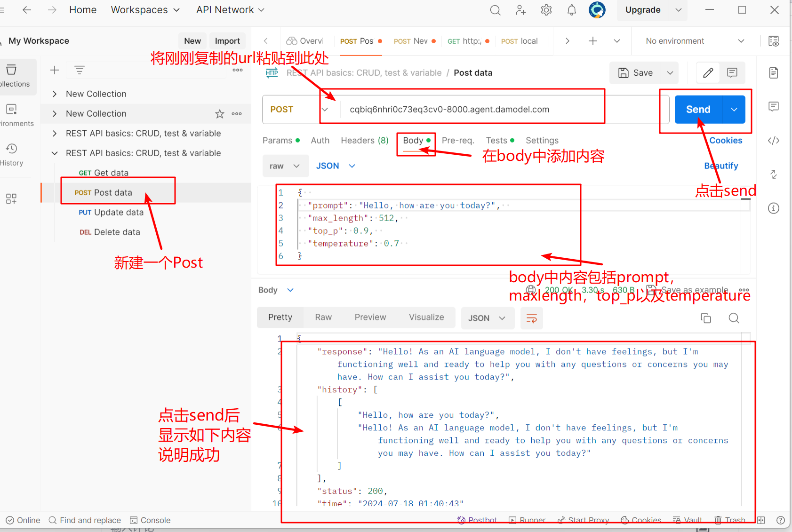The width and height of the screenshot is (792, 532).
Task: Open the settings gear icon
Action: coord(546,10)
